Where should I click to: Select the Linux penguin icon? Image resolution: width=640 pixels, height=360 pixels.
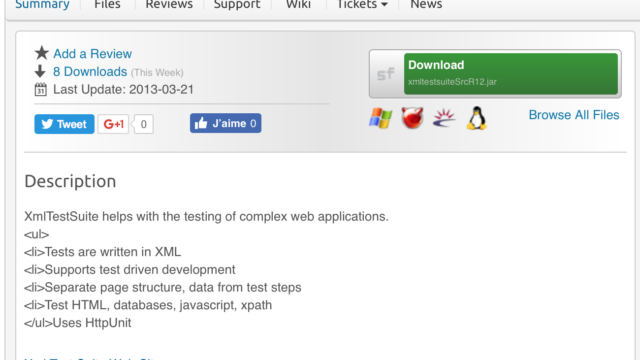(476, 118)
